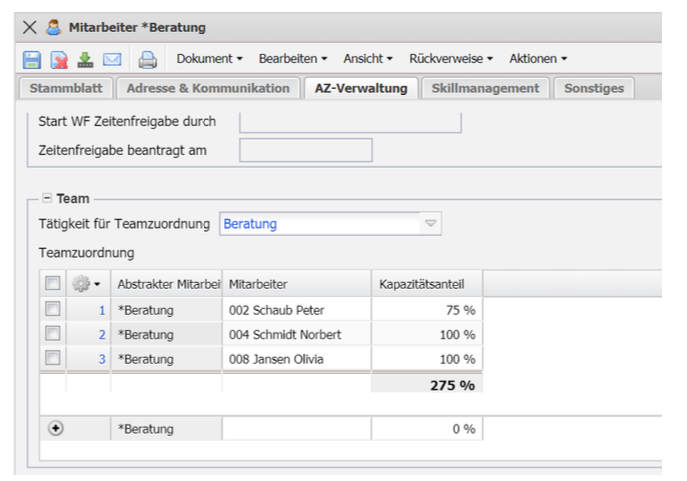Viewport: 687px width, 481px height.
Task: Click the Zeitenfreigabe beantragt am input field
Action: pos(306,151)
